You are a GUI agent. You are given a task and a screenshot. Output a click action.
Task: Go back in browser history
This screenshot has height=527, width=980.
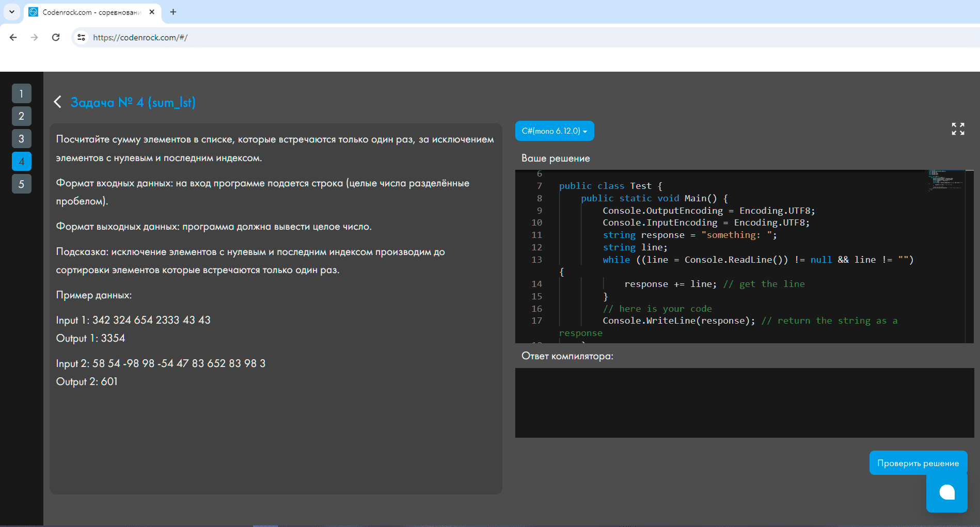click(13, 37)
